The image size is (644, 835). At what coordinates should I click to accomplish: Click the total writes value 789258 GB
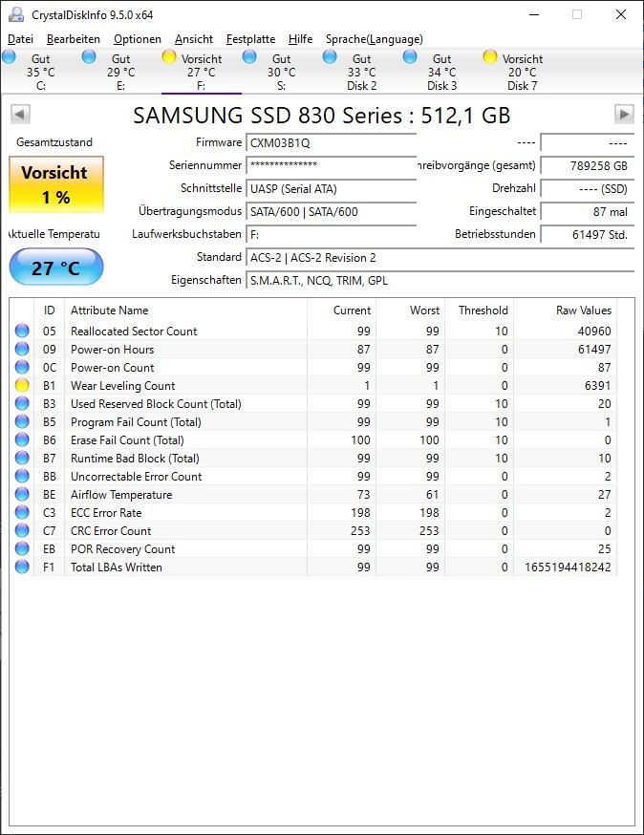[588, 165]
